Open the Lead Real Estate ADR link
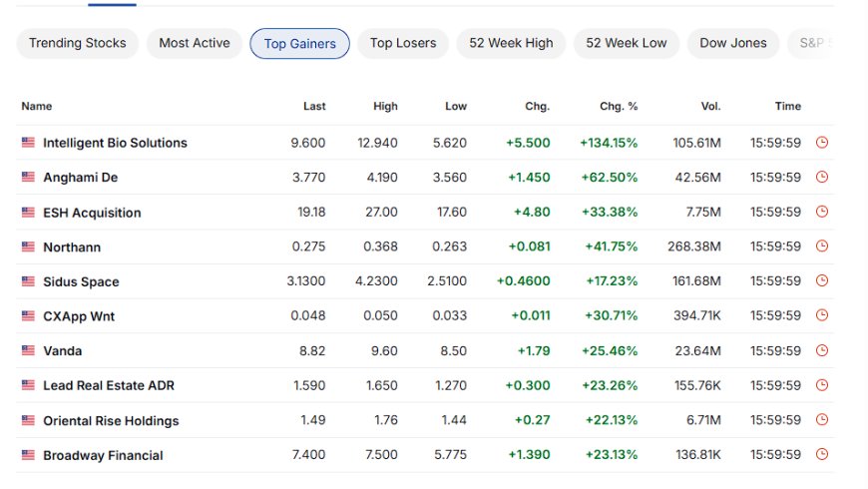868x489 pixels. click(109, 385)
